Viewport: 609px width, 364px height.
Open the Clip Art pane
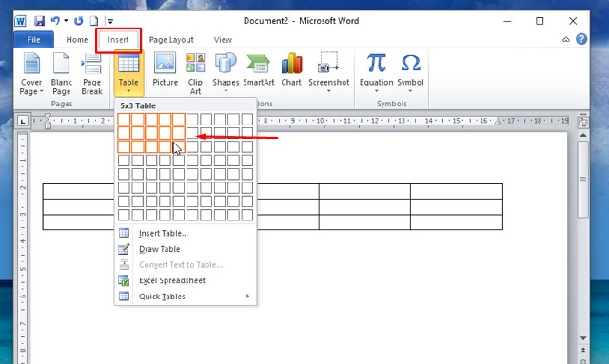pyautogui.click(x=195, y=74)
